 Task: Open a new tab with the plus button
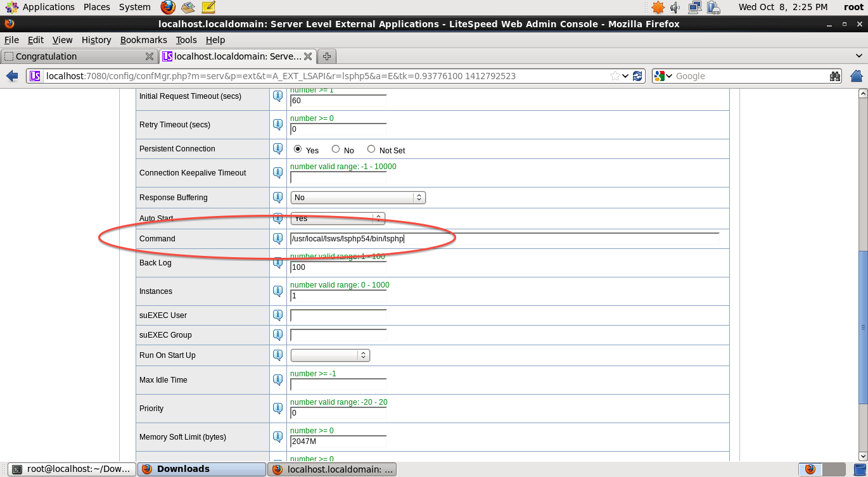(x=326, y=56)
